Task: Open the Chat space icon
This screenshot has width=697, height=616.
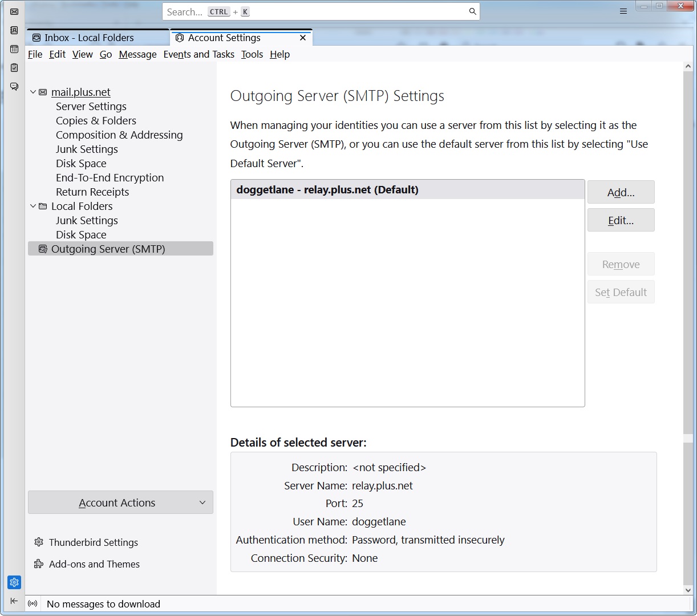Action: (x=14, y=87)
